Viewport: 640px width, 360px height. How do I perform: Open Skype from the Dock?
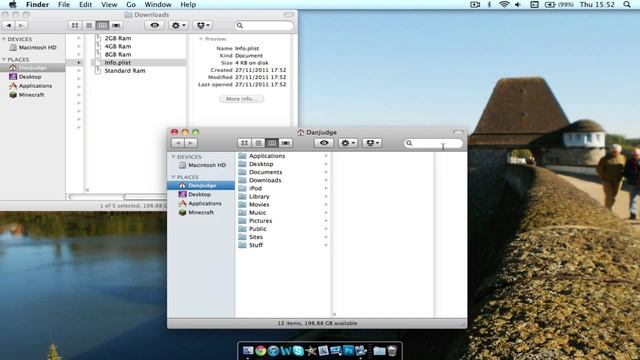pyautogui.click(x=298, y=351)
